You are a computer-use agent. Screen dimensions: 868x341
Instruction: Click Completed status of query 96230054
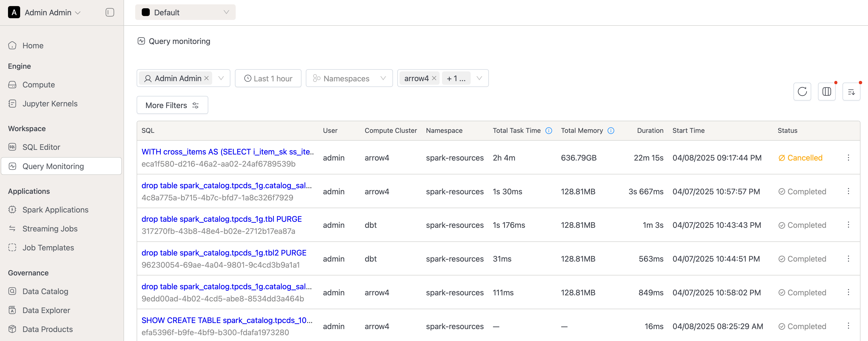tap(802, 259)
